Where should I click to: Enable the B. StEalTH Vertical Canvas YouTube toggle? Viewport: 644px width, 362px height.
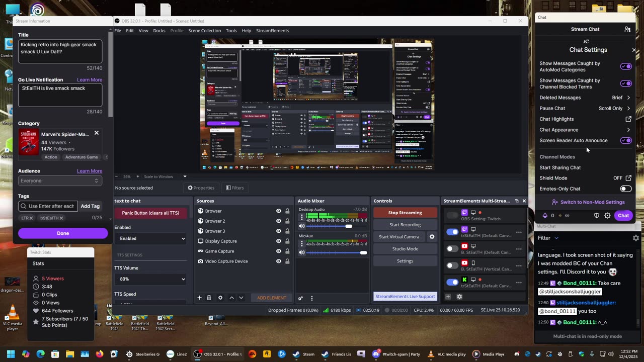tap(452, 265)
